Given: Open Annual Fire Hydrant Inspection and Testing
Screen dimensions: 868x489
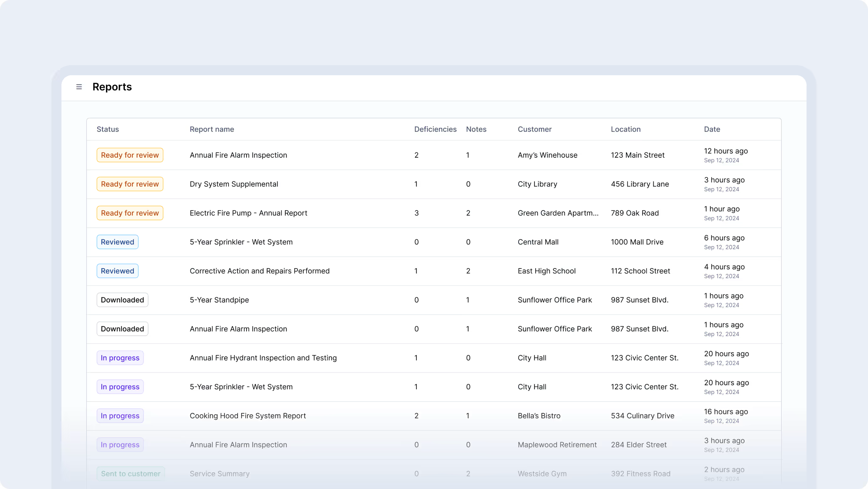Looking at the screenshot, I should 263,358.
